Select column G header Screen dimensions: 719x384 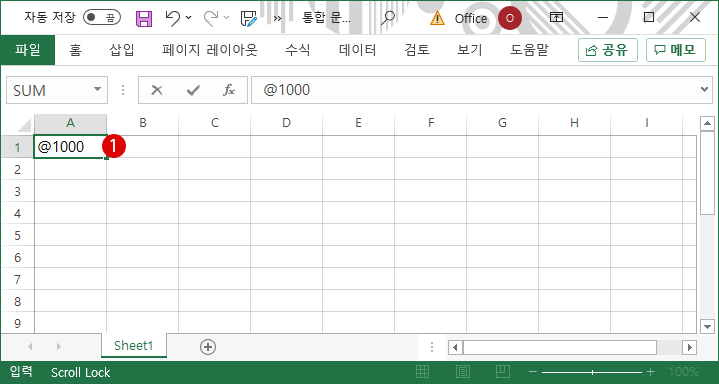[x=503, y=123]
